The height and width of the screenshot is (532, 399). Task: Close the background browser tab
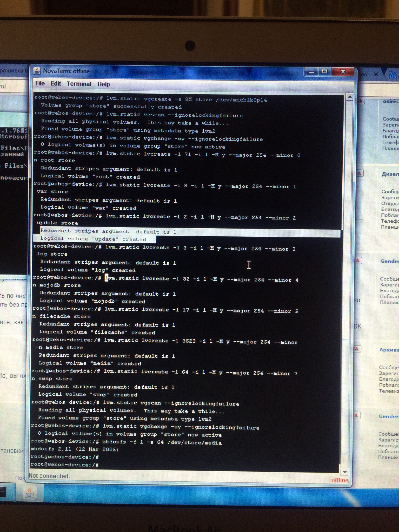tap(376, 74)
